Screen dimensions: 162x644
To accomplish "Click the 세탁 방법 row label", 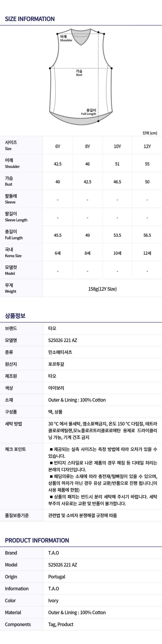I will pos(14,423).
